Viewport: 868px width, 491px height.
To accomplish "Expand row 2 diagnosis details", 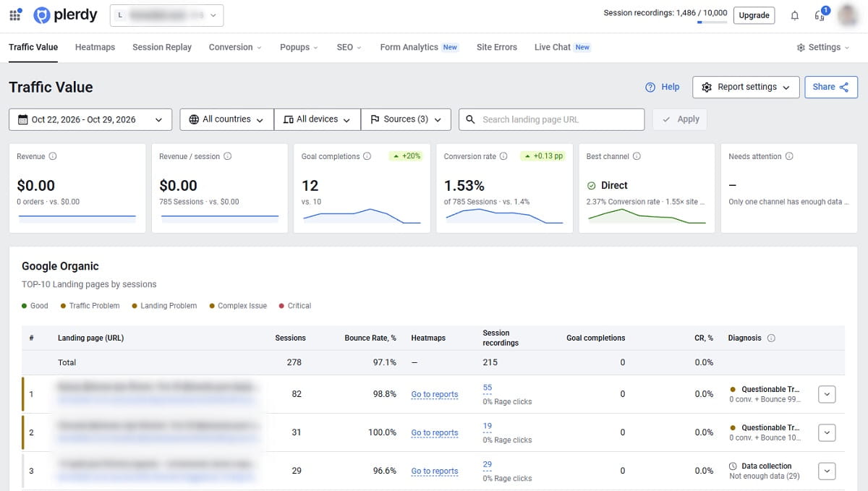I will click(827, 432).
